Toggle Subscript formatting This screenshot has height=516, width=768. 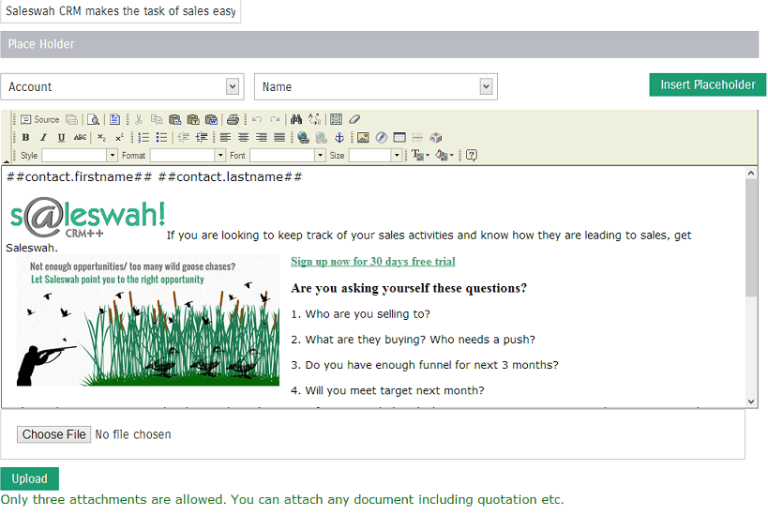pyautogui.click(x=101, y=138)
